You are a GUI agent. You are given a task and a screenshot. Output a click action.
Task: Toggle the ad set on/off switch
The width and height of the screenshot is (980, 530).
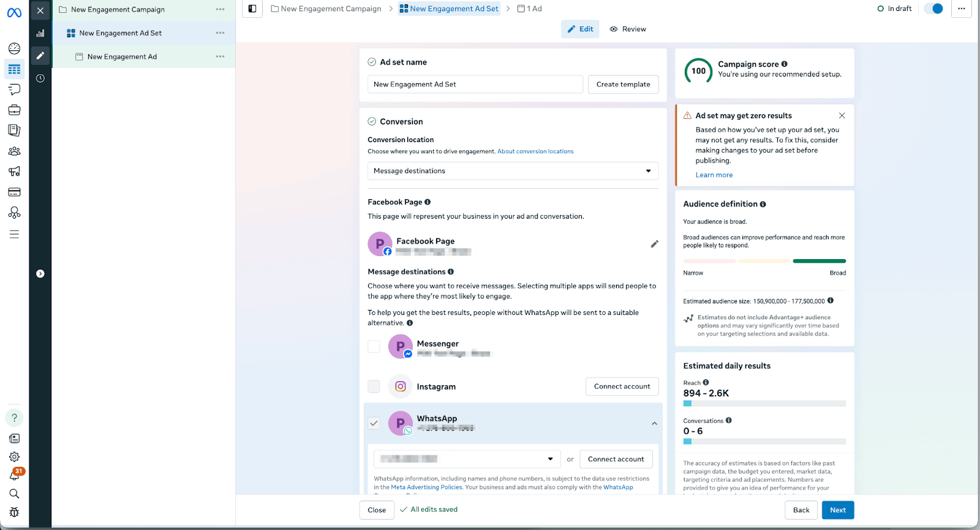pyautogui.click(x=933, y=9)
